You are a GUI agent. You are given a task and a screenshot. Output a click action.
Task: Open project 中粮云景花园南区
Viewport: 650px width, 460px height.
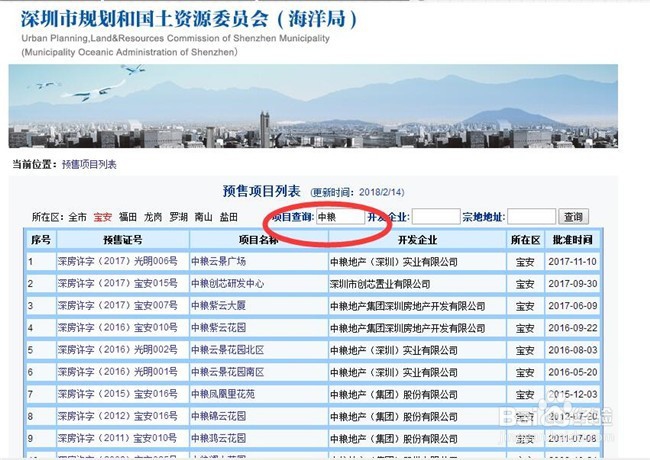tap(228, 372)
